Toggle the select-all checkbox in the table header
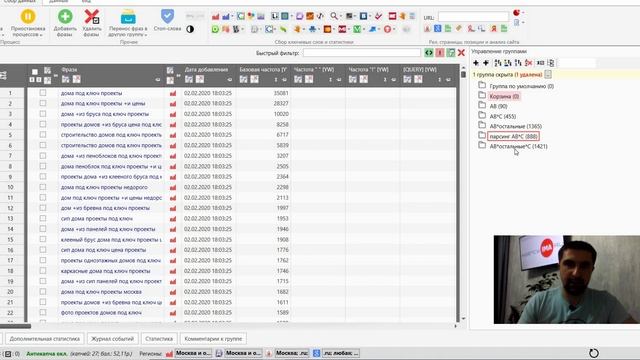The image size is (640, 360). (x=35, y=71)
